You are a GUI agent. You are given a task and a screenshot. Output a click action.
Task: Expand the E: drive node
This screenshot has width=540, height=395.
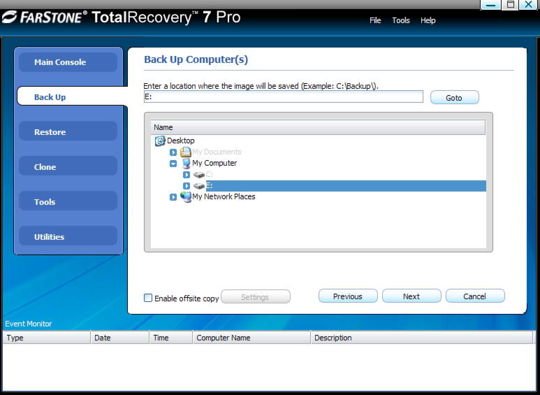(186, 186)
